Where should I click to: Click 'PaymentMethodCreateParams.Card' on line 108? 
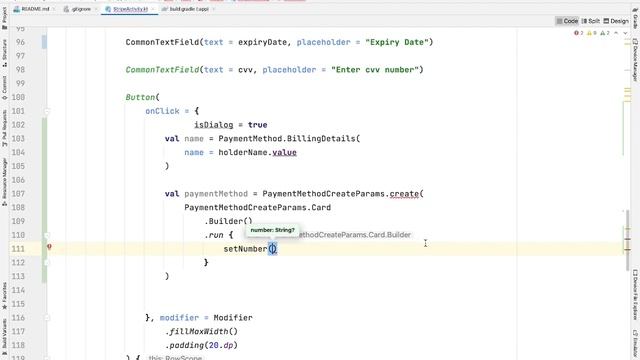pos(258,207)
